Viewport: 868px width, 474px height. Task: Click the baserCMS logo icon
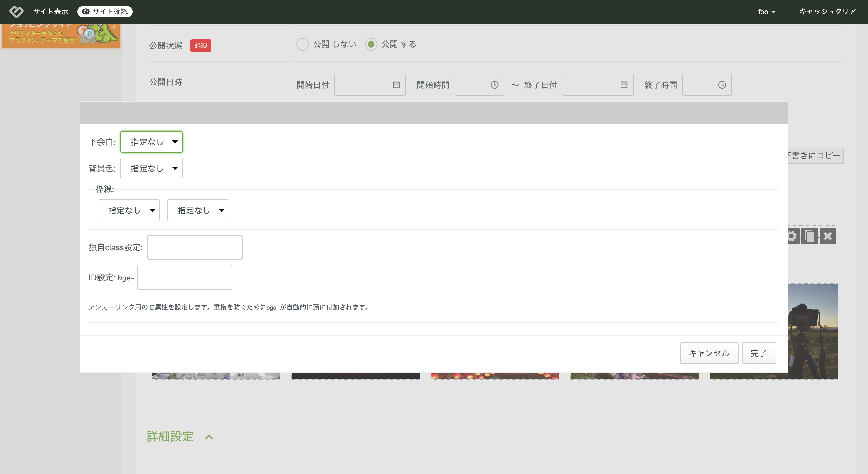(16, 12)
